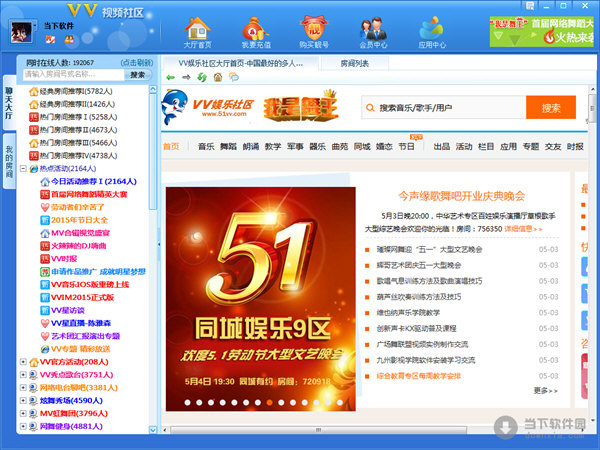The height and width of the screenshot is (450, 600).
Task: Click the left panel scroll down arrow
Action: coord(153,430)
